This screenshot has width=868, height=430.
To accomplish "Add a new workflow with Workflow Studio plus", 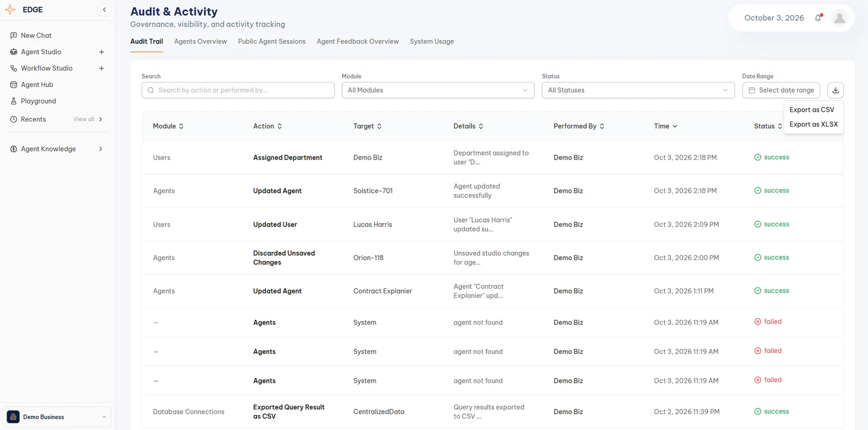I will 101,68.
